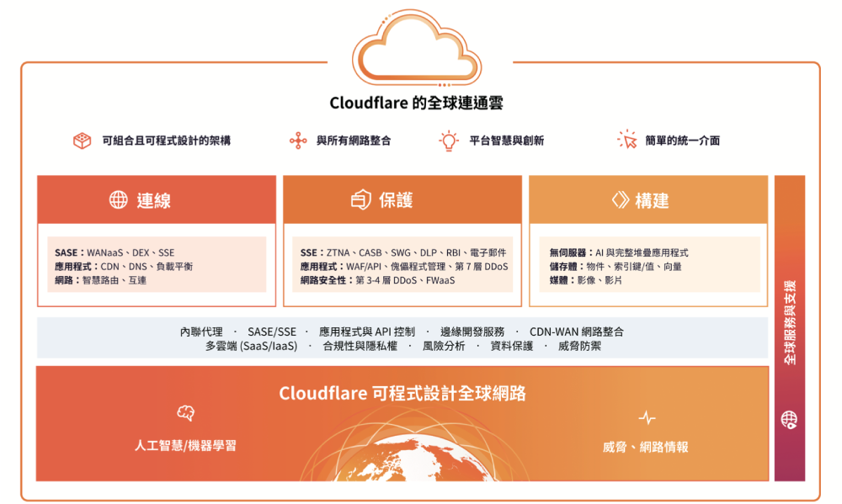This screenshot has height=504, width=842.
Task: Click the cursor unified interface icon
Action: pyautogui.click(x=626, y=140)
